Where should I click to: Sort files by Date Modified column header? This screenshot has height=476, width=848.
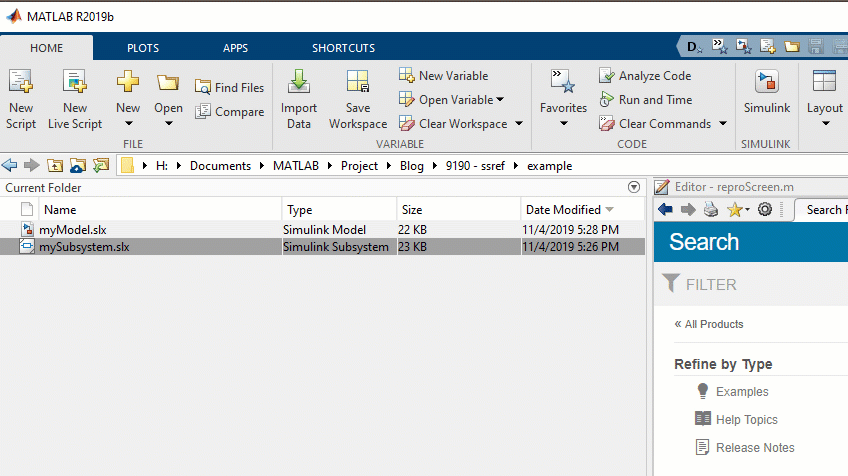click(x=562, y=210)
